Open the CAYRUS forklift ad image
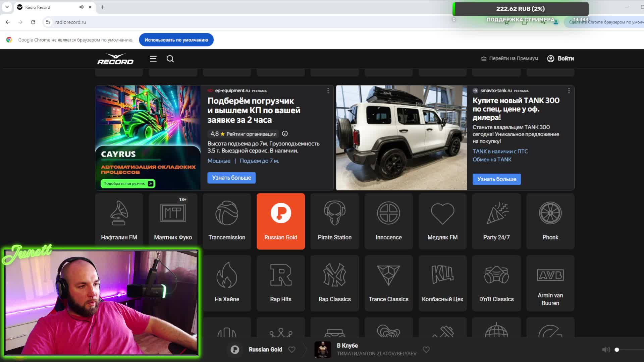The height and width of the screenshot is (362, 644). click(x=148, y=138)
